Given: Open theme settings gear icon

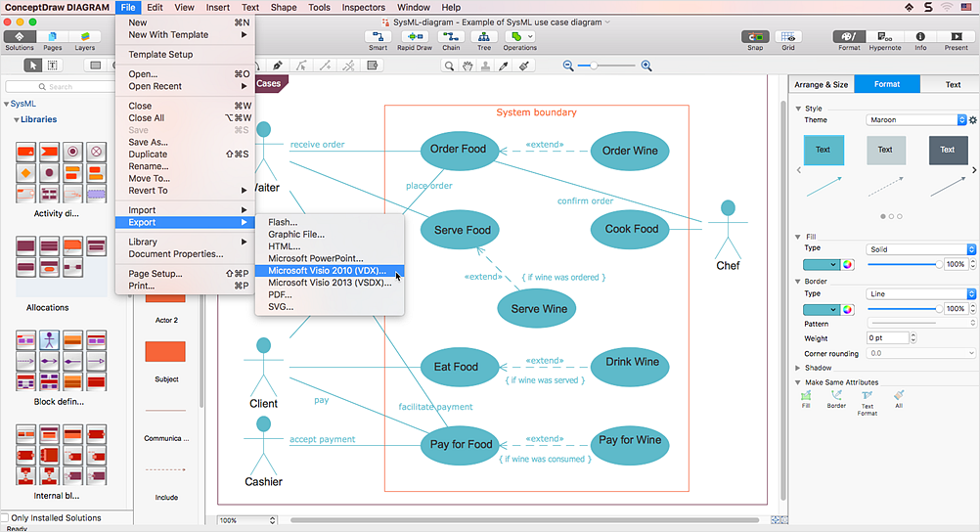Looking at the screenshot, I should click(972, 120).
